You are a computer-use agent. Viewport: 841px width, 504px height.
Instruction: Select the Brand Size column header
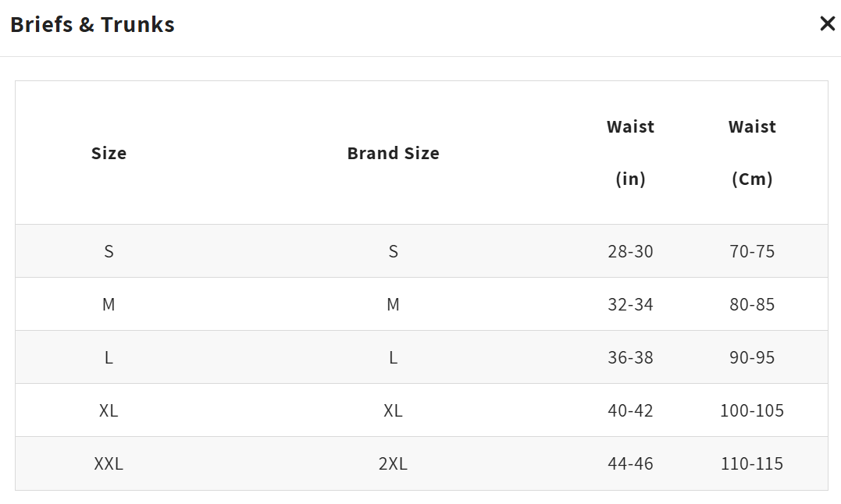(x=393, y=153)
